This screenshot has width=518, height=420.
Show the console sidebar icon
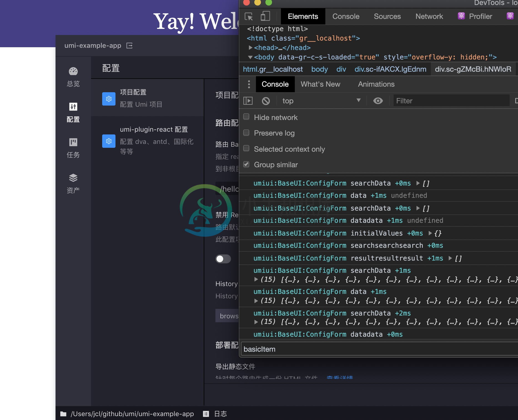pyautogui.click(x=248, y=101)
